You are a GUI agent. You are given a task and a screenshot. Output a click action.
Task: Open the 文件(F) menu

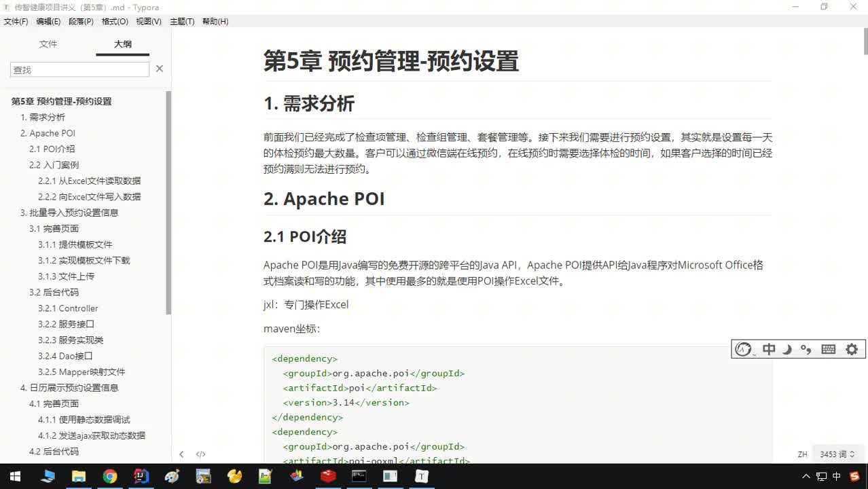[16, 22]
